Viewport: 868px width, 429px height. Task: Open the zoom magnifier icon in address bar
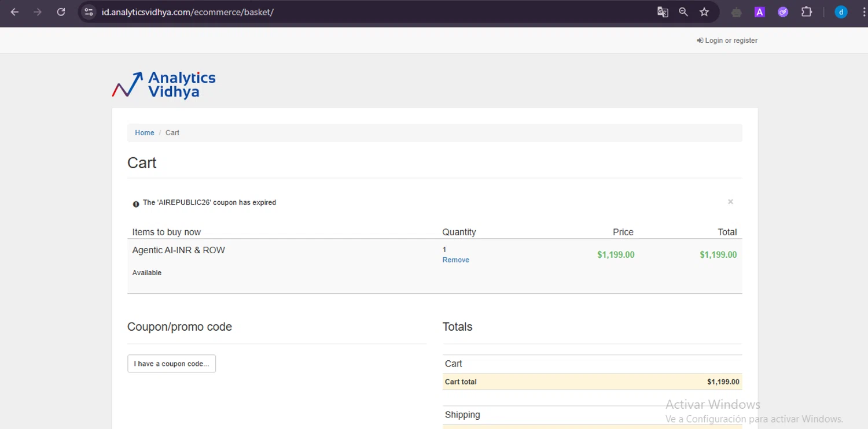[x=683, y=12]
